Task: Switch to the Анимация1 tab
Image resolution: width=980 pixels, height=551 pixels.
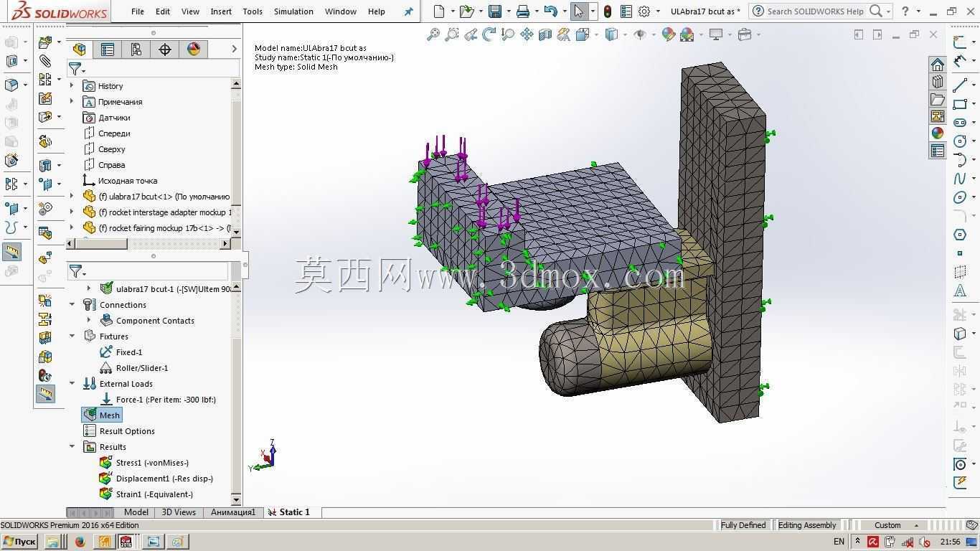Action: click(x=233, y=512)
